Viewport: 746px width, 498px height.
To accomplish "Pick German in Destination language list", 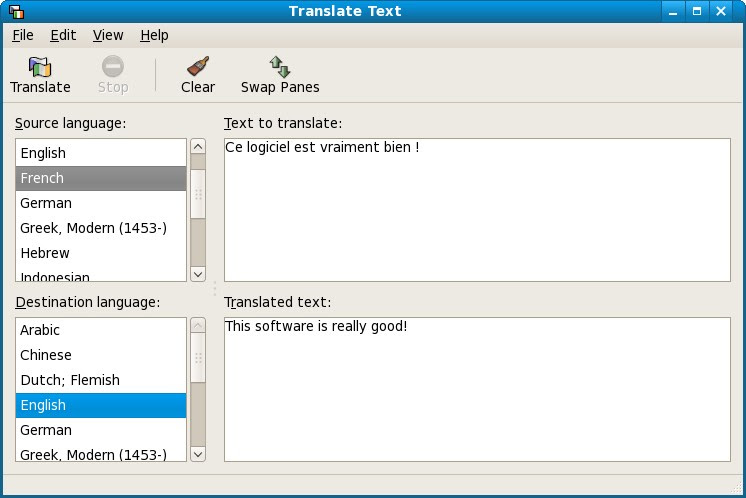I will [101, 430].
